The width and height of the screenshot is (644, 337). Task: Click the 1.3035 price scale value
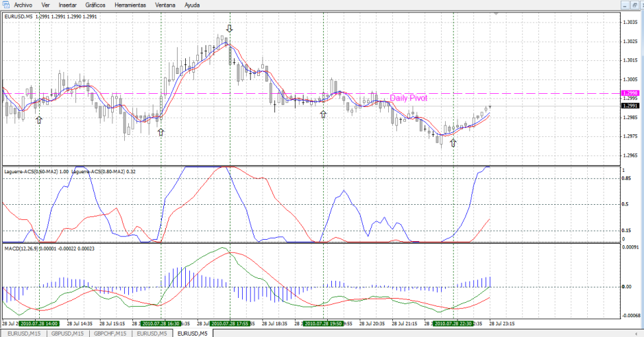pyautogui.click(x=630, y=22)
